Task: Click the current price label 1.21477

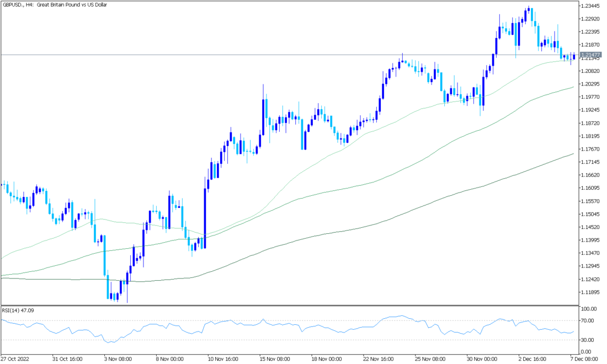Action: point(589,55)
